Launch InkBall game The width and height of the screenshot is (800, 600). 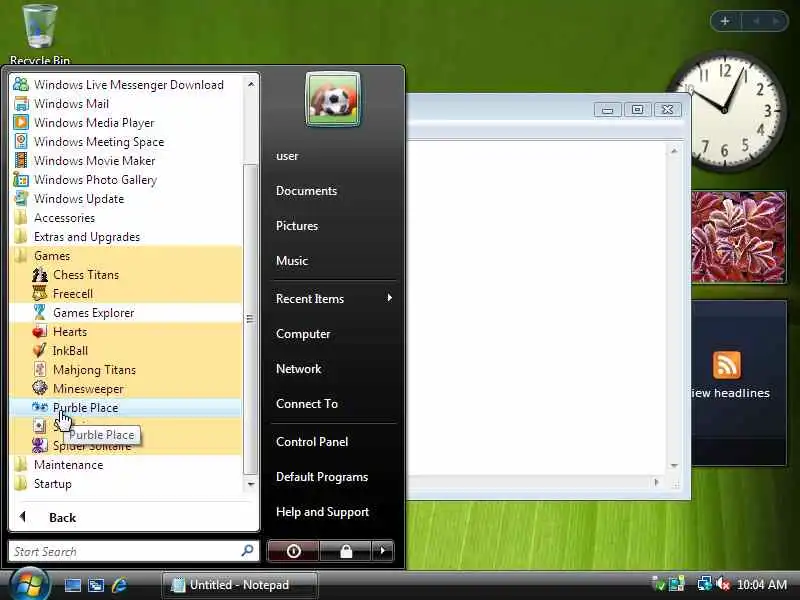(x=126, y=351)
